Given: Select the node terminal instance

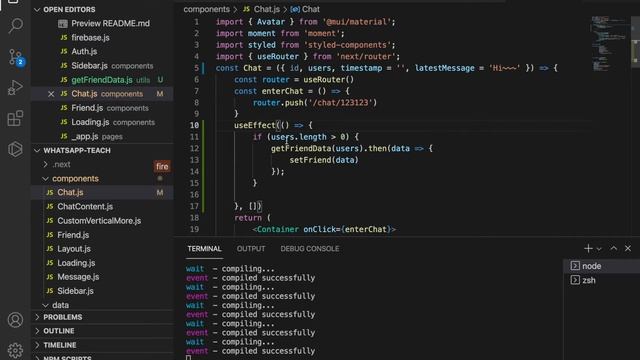Looking at the screenshot, I should tap(602, 266).
